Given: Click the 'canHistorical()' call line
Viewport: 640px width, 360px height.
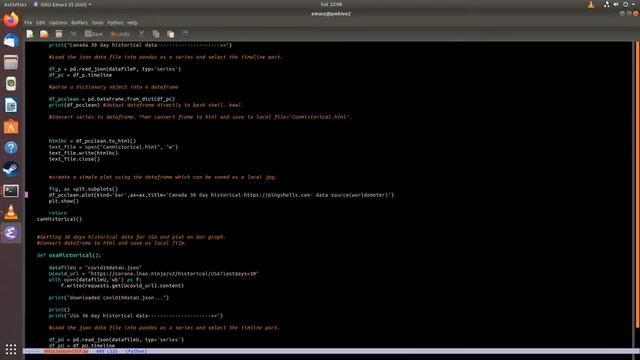Looking at the screenshot, I should click(x=59, y=219).
